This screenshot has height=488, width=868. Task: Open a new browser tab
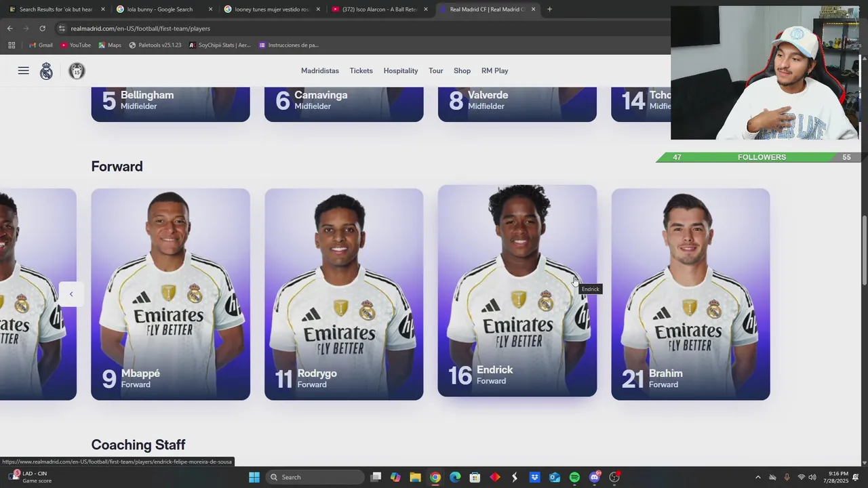tap(549, 9)
